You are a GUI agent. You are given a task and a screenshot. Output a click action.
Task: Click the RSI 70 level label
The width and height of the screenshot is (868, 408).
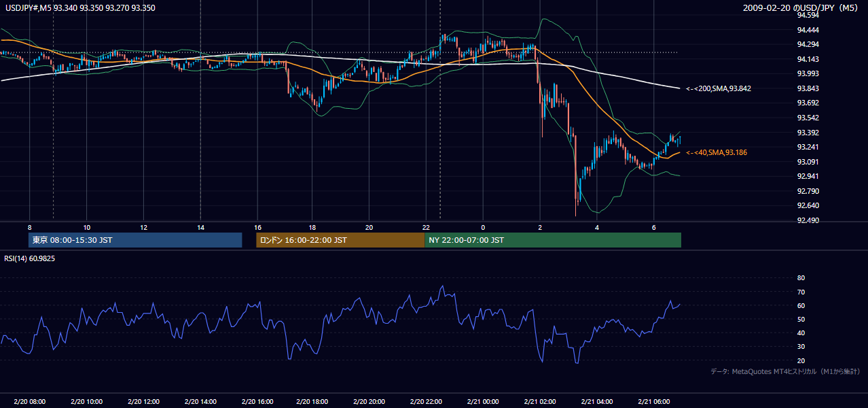(x=801, y=292)
